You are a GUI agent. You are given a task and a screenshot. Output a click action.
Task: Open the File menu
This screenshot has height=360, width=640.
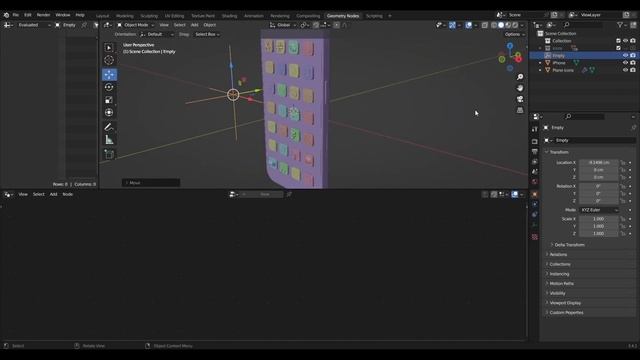coord(16,15)
